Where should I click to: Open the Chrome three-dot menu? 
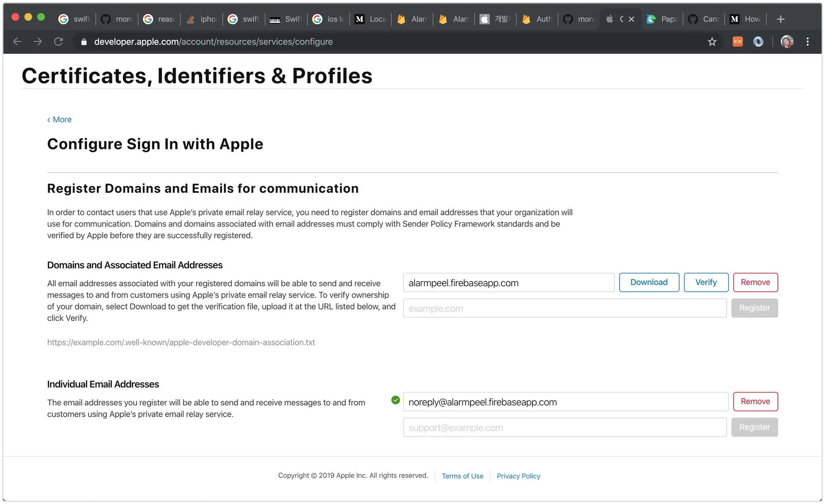coord(807,42)
